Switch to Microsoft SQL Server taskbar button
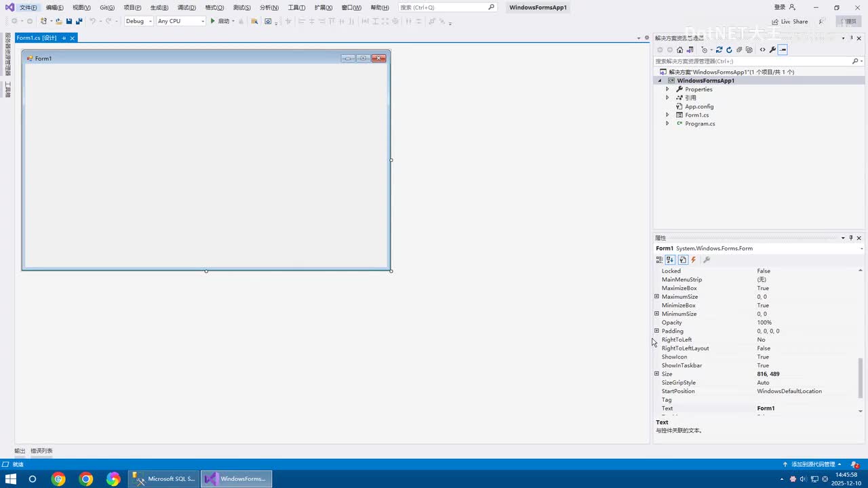868x488 pixels. [164, 479]
